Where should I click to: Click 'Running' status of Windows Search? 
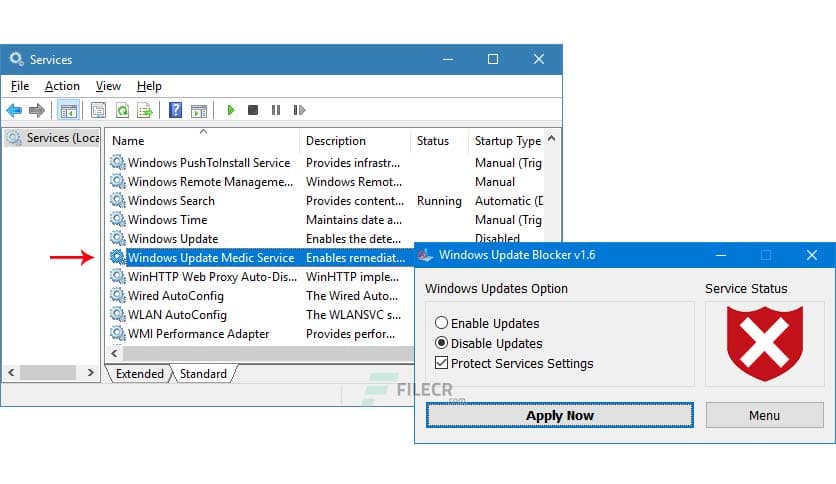pyautogui.click(x=439, y=201)
